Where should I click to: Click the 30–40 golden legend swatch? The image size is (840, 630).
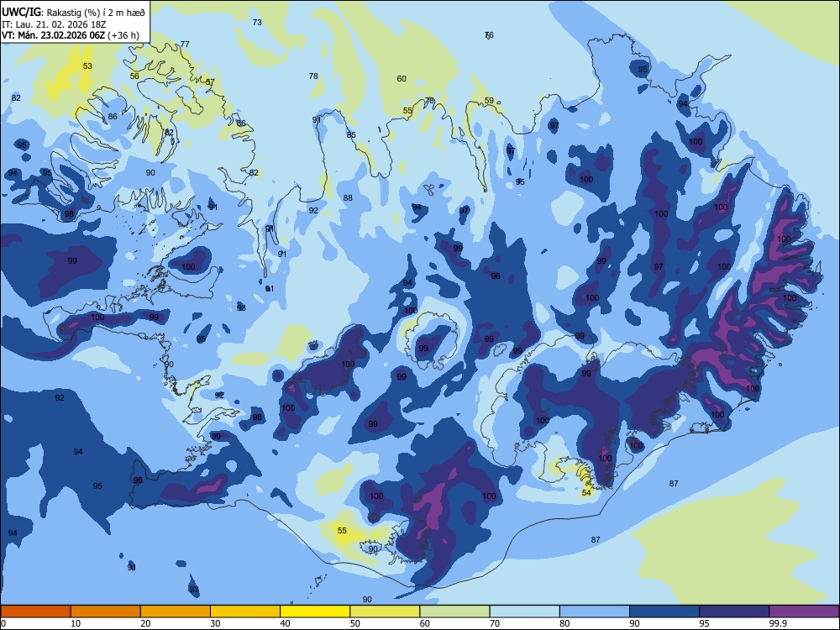click(x=245, y=612)
